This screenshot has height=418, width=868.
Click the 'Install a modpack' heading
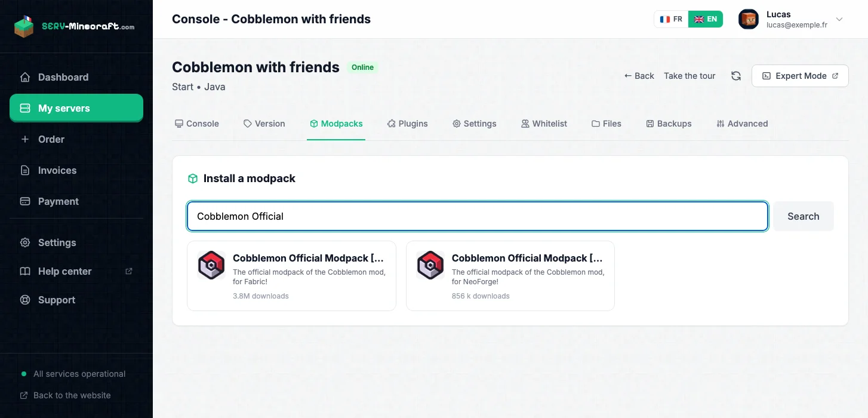(250, 179)
